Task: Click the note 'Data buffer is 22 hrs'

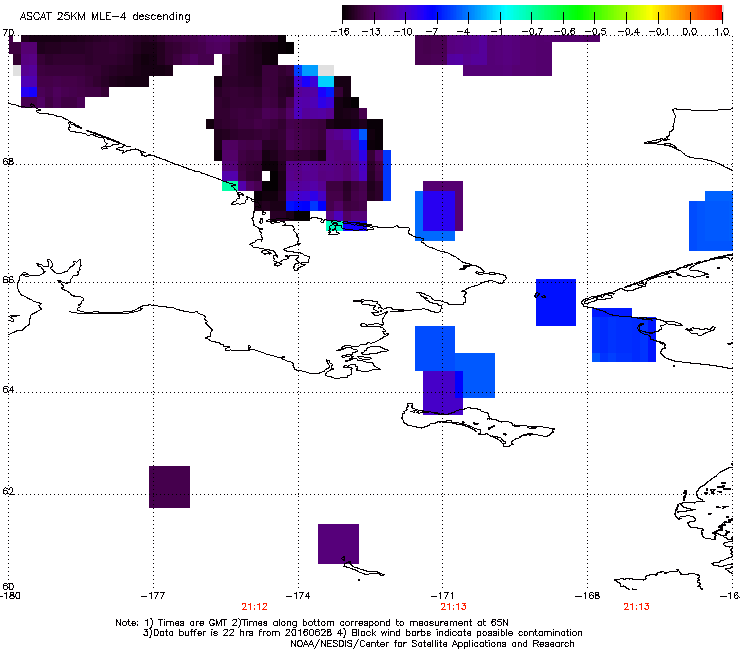Action: tap(204, 633)
